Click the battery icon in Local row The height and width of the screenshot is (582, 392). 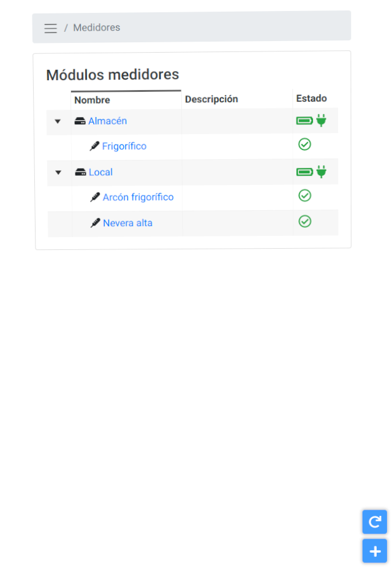pyautogui.click(x=305, y=172)
